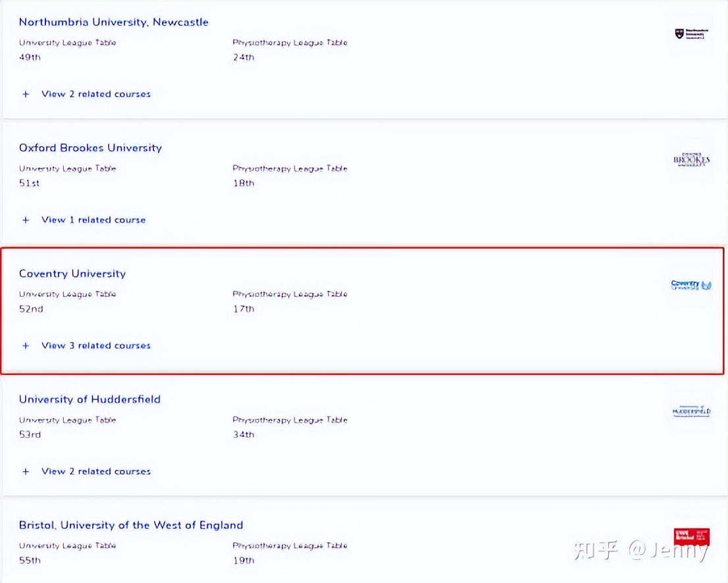Click the 52nd University League Table ranking
This screenshot has width=728, height=583.
click(x=29, y=308)
